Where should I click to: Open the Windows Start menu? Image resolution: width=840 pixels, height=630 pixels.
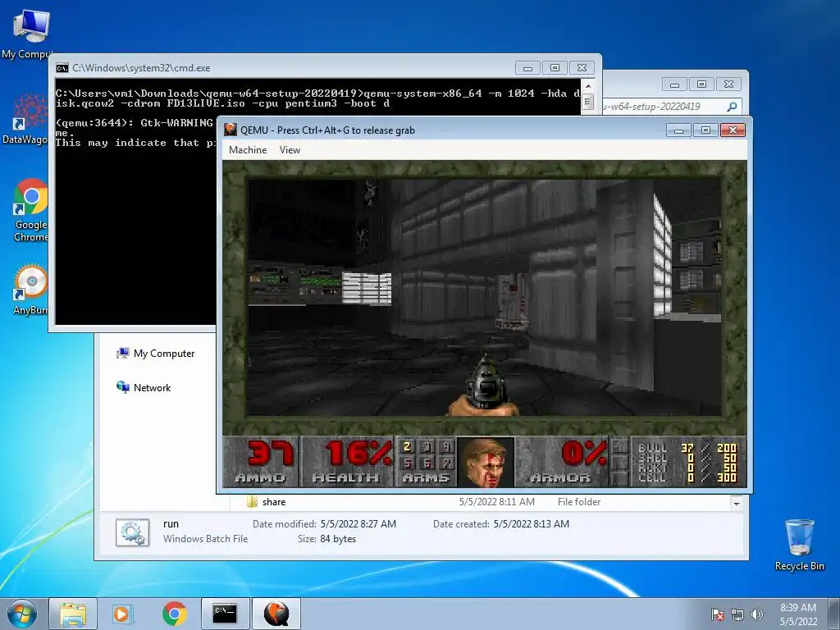[22, 614]
